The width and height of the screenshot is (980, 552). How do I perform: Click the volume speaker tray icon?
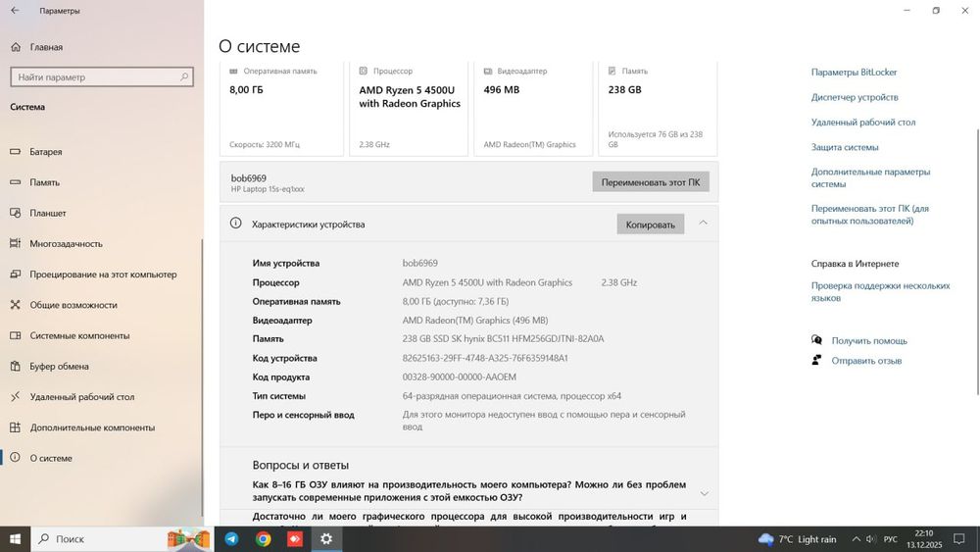870,539
